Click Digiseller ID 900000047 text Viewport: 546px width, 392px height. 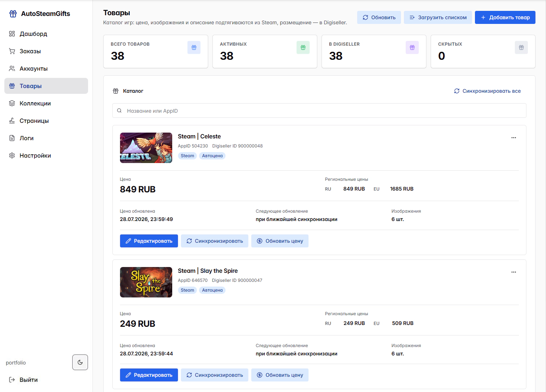(237, 280)
